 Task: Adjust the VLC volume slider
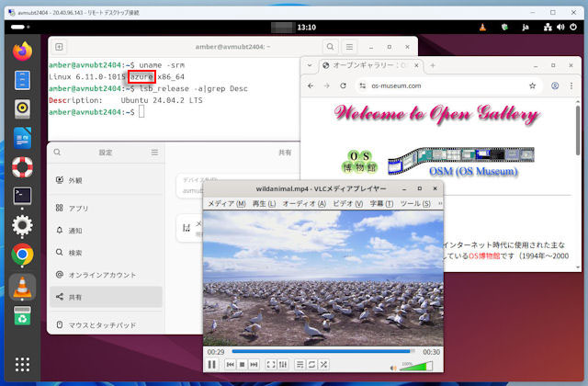tap(416, 366)
